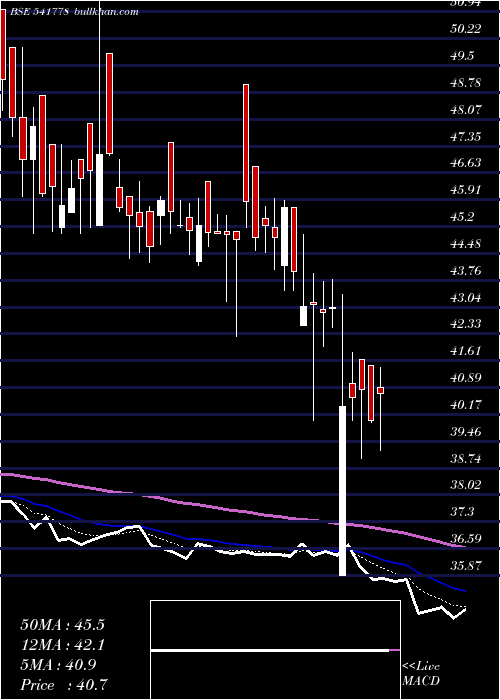Click the 47.35 price axis label
The height and width of the screenshot is (700, 500).
click(466, 136)
